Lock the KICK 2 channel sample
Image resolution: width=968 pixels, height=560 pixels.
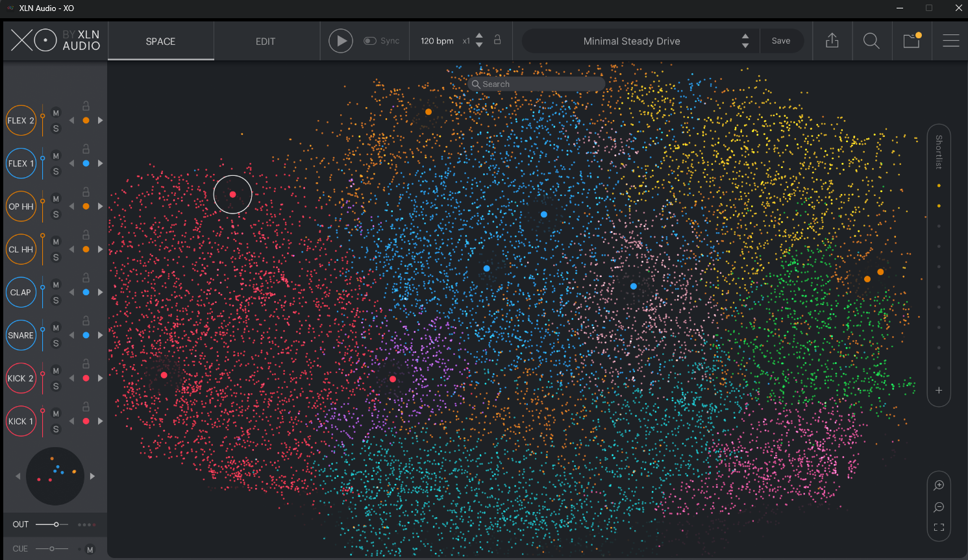pos(86,363)
